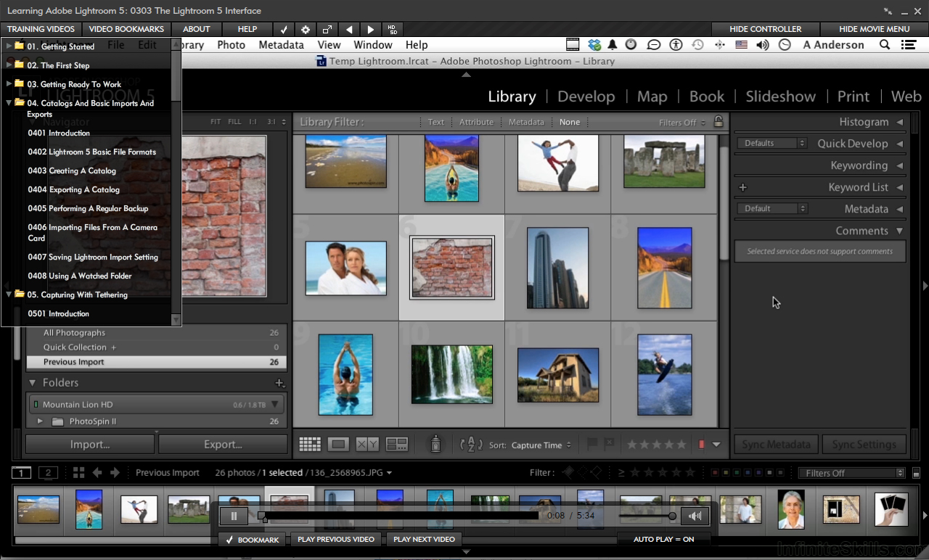Switch to the Develop module
Image resolution: width=929 pixels, height=560 pixels.
click(586, 96)
